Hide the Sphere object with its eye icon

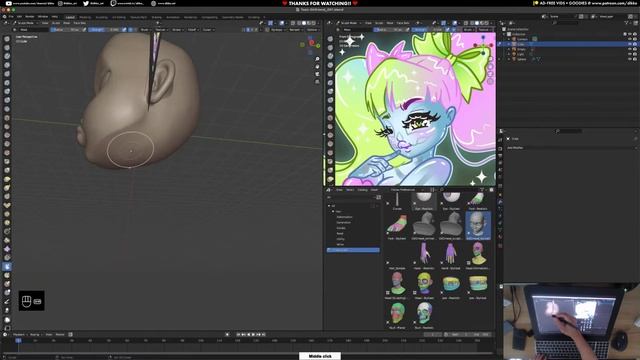pos(630,59)
